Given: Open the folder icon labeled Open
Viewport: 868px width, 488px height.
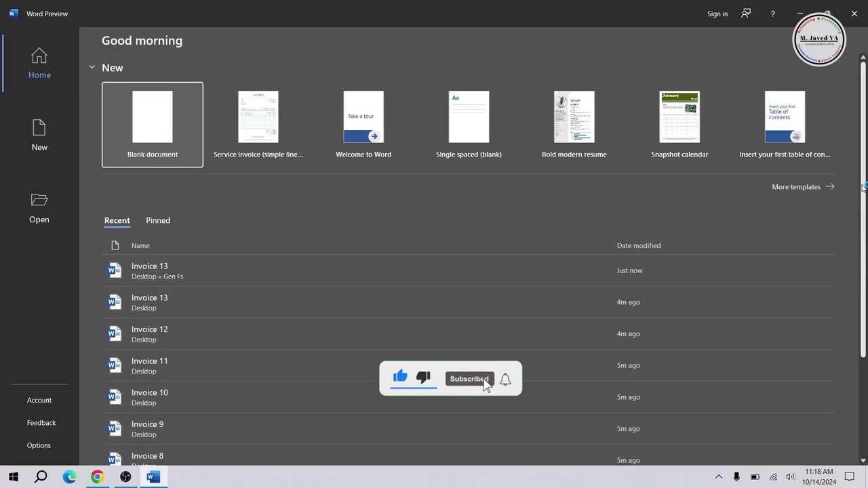Looking at the screenshot, I should click(39, 200).
